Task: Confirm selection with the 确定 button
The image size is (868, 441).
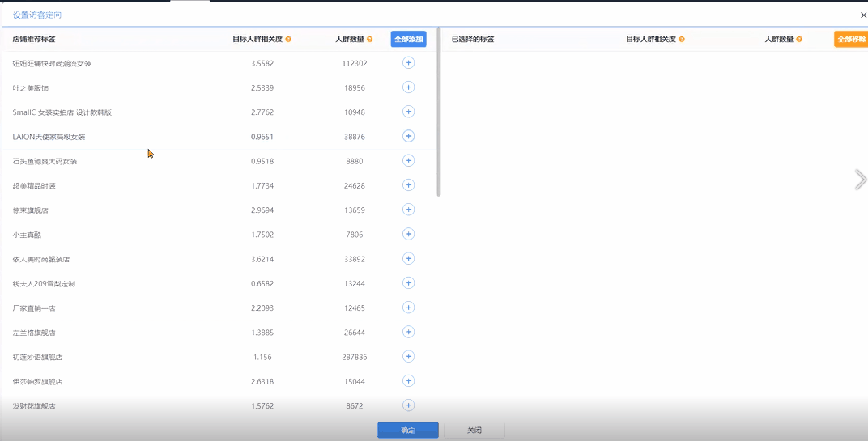Action: pyautogui.click(x=407, y=430)
